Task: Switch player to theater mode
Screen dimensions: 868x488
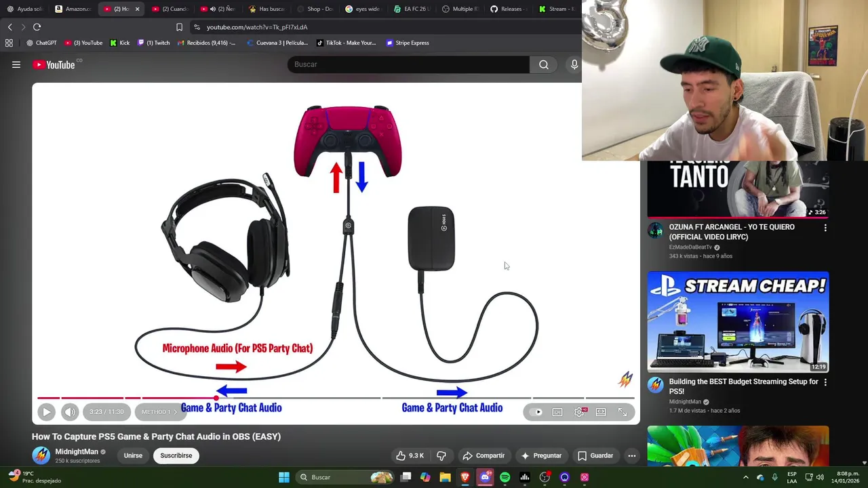Action: coord(601,412)
